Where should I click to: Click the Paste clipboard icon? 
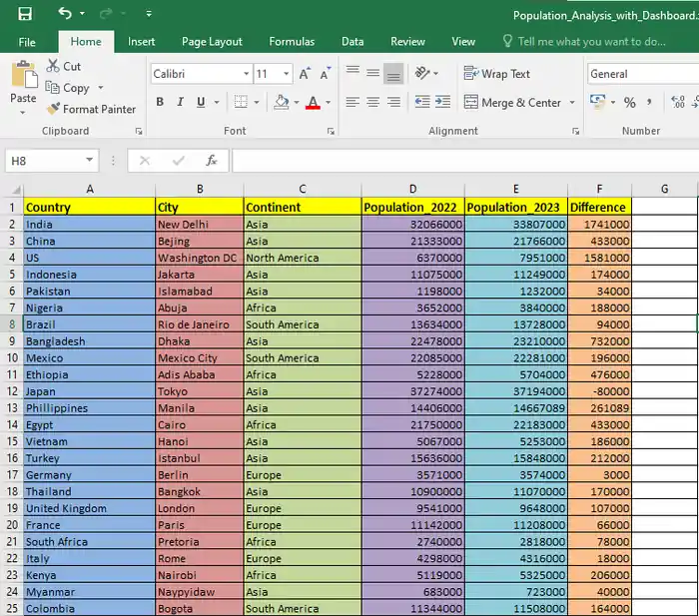pos(24,75)
